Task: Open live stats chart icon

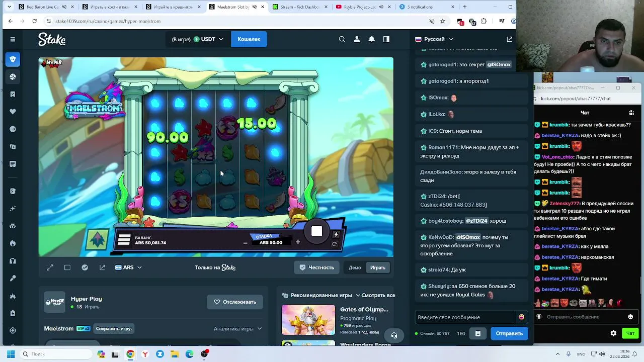Action: click(85, 267)
